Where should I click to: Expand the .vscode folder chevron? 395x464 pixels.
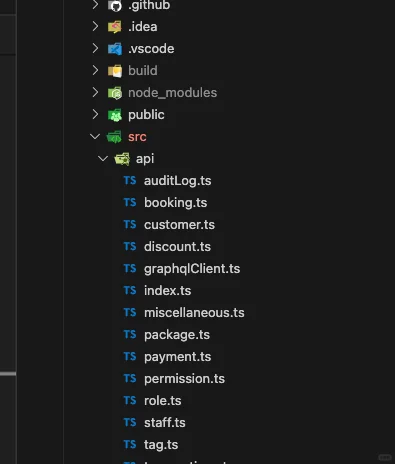click(95, 48)
